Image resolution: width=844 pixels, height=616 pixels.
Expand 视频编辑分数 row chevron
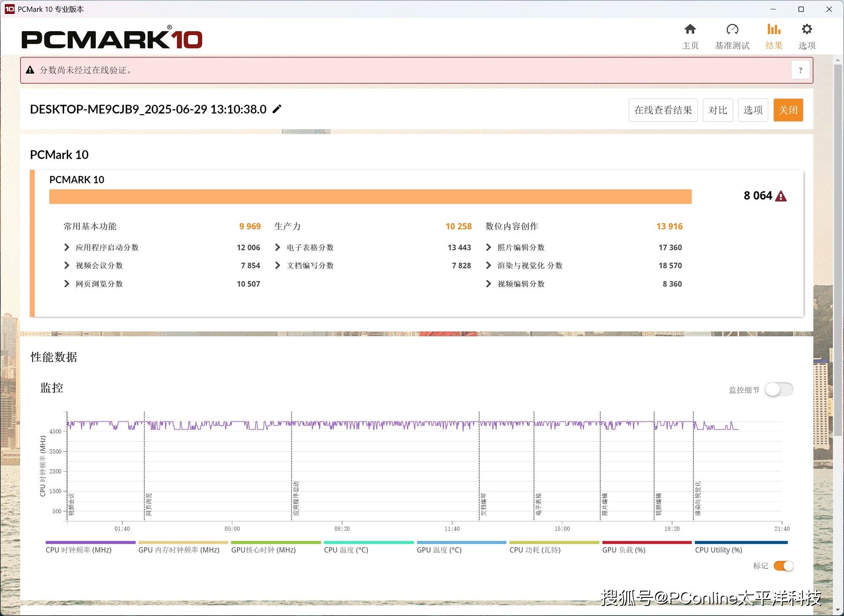(489, 284)
